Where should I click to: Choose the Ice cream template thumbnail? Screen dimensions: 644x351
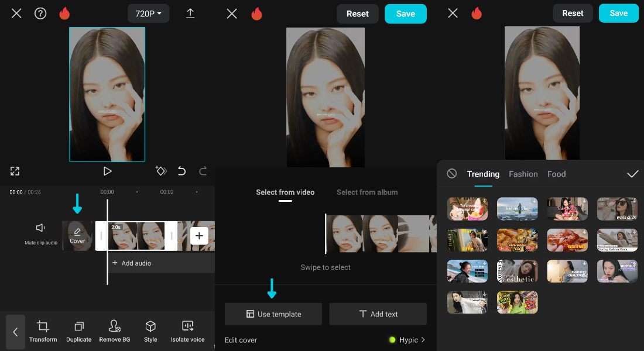[467, 208]
